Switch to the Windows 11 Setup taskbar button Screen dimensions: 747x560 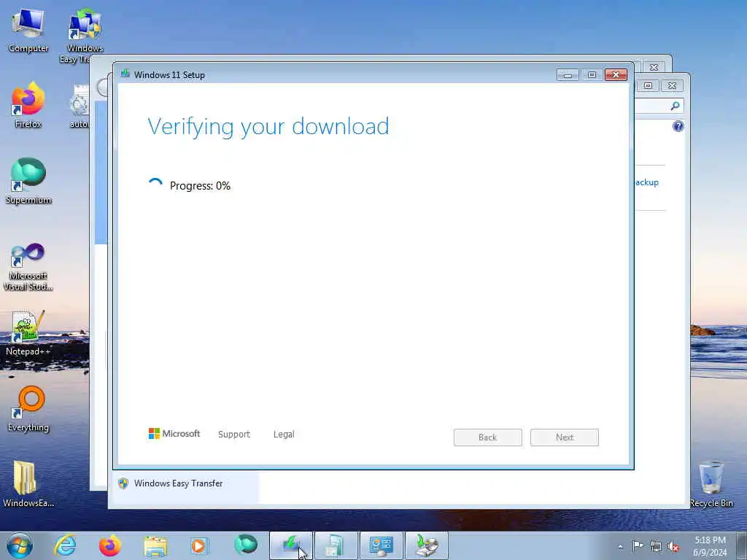pos(291,545)
